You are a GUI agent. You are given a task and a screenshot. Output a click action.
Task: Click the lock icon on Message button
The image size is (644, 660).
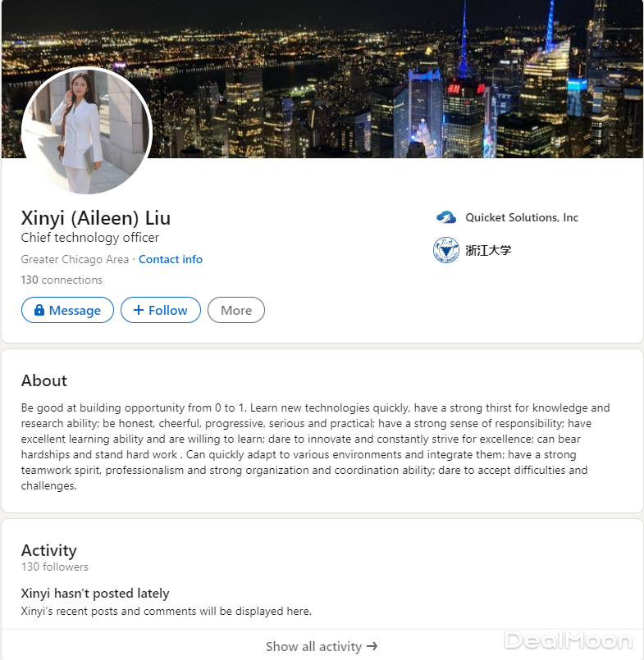(39, 310)
